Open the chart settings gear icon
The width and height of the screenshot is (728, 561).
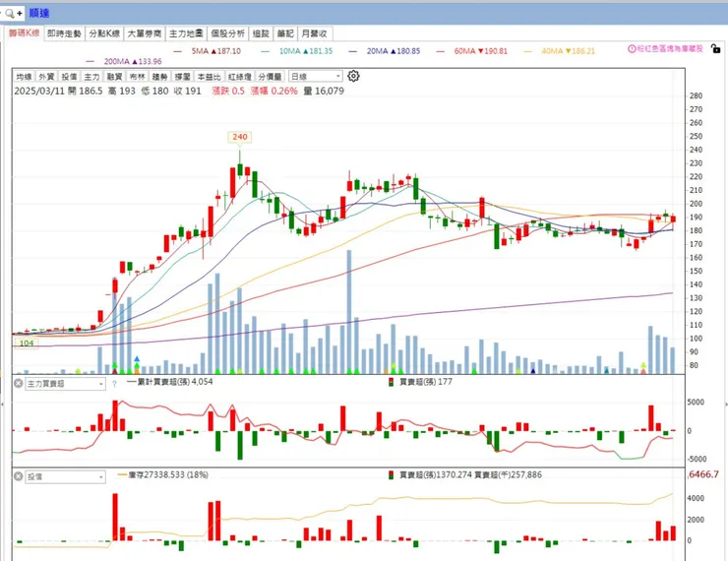point(353,76)
